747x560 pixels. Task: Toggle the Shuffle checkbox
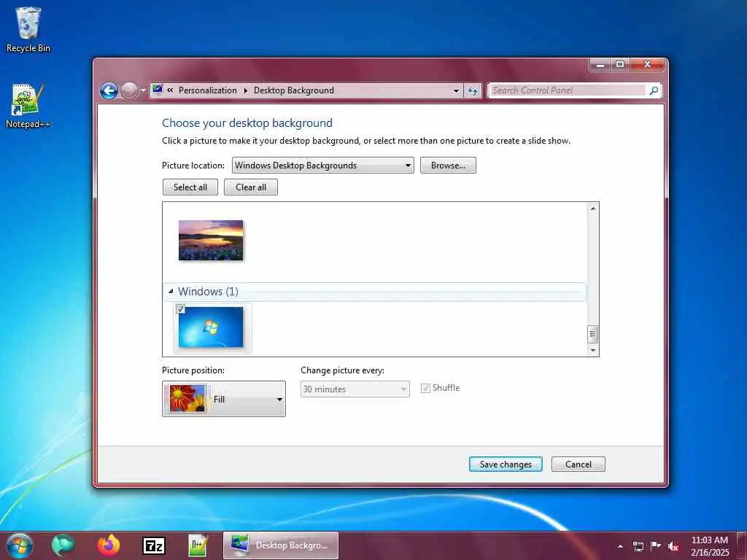[x=425, y=388]
